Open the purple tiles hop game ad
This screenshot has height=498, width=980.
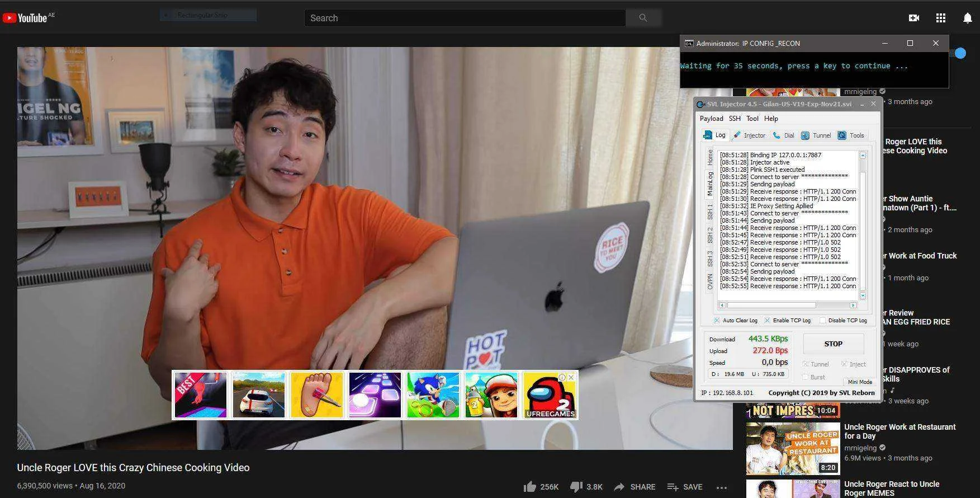[x=375, y=395]
